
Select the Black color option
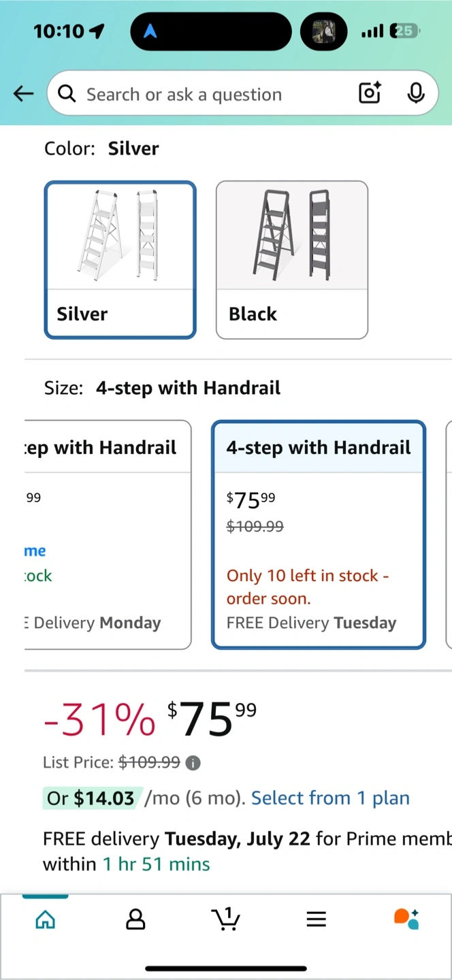tap(292, 259)
